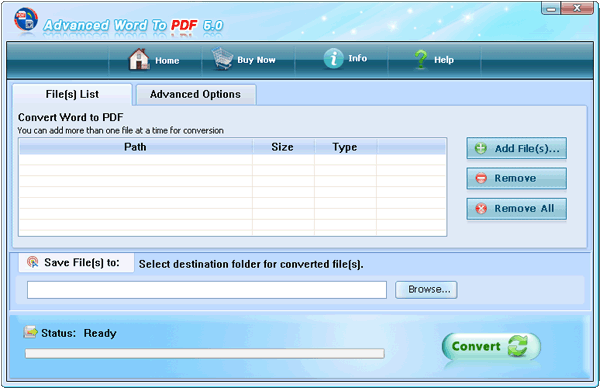Screen dimensions: 600x388
Task: Sort by the Path column header
Action: (x=135, y=147)
